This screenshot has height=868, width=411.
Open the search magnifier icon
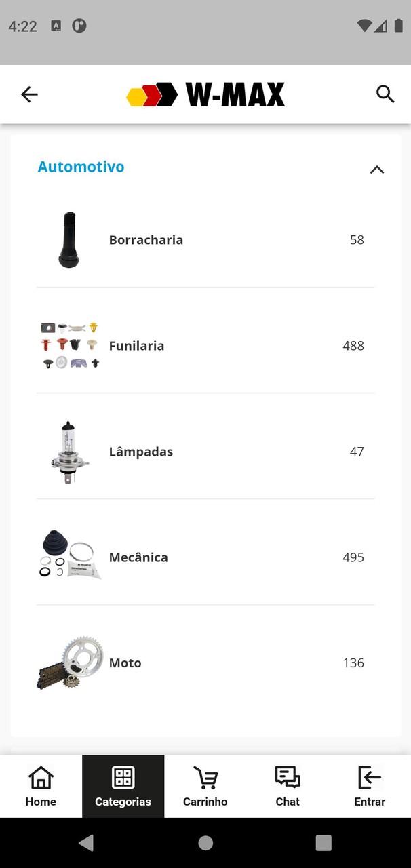pos(385,94)
